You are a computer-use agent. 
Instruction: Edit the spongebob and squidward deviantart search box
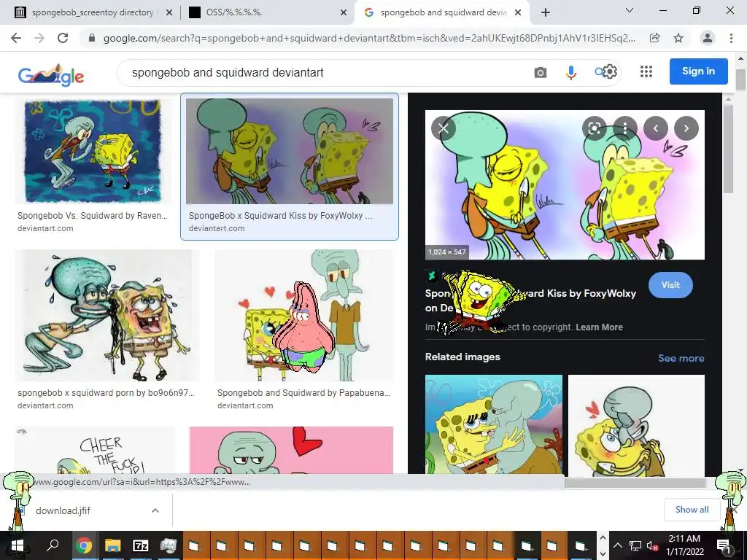pos(324,72)
